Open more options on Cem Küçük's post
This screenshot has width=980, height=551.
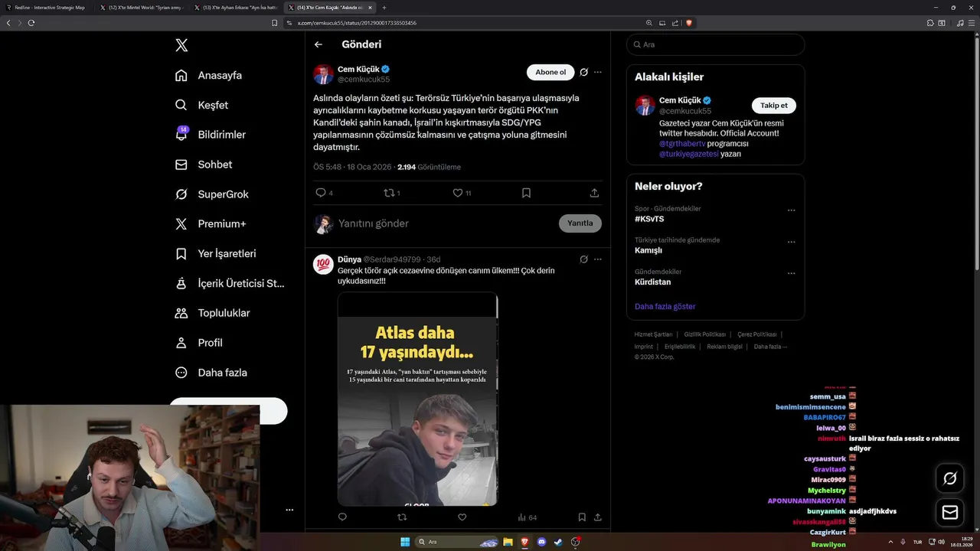[x=598, y=72]
